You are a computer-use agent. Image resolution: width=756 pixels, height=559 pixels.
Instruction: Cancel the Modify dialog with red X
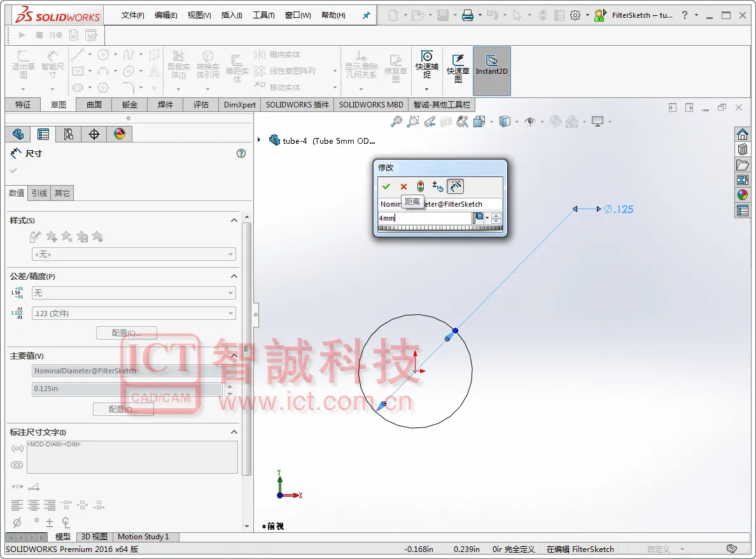403,186
